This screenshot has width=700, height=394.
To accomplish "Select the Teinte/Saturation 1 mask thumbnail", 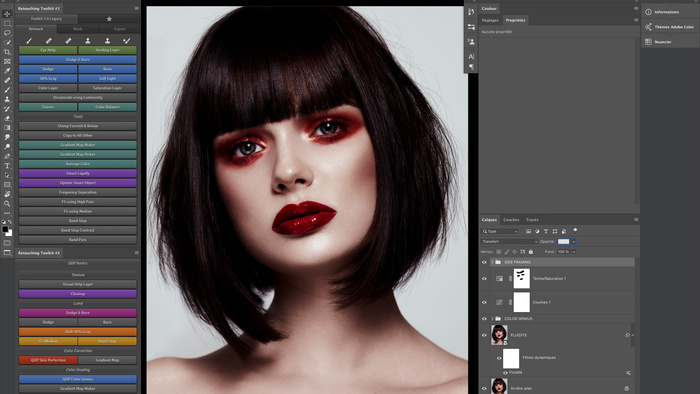I will [x=521, y=278].
